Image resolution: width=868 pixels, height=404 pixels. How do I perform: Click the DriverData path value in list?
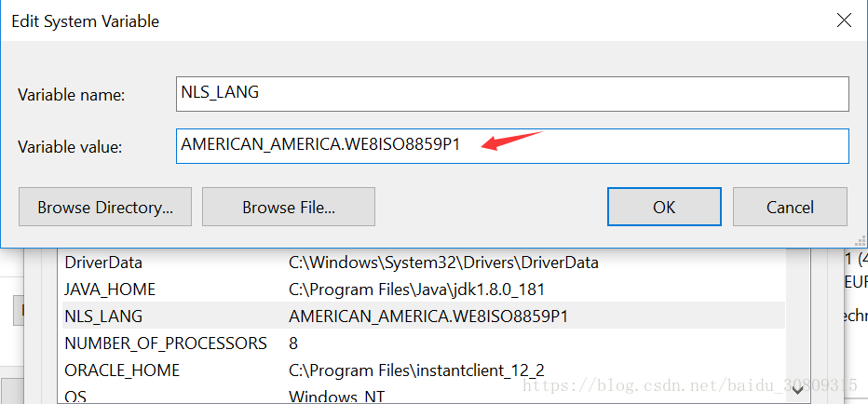click(443, 263)
